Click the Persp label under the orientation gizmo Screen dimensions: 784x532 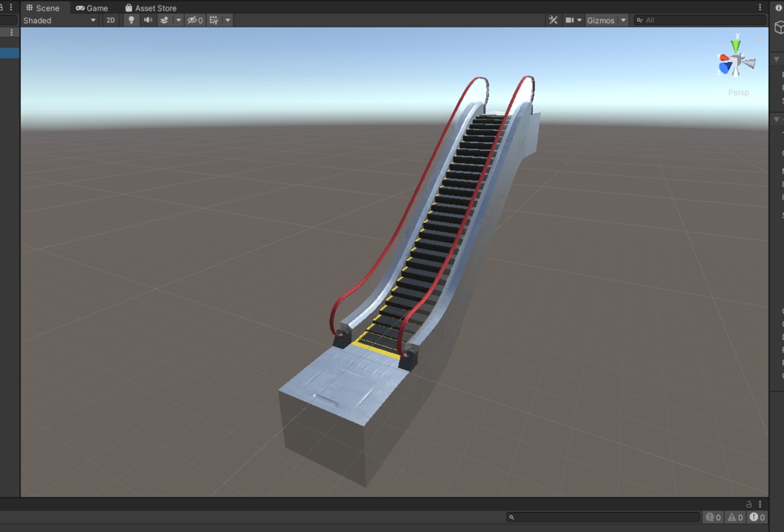click(x=738, y=92)
